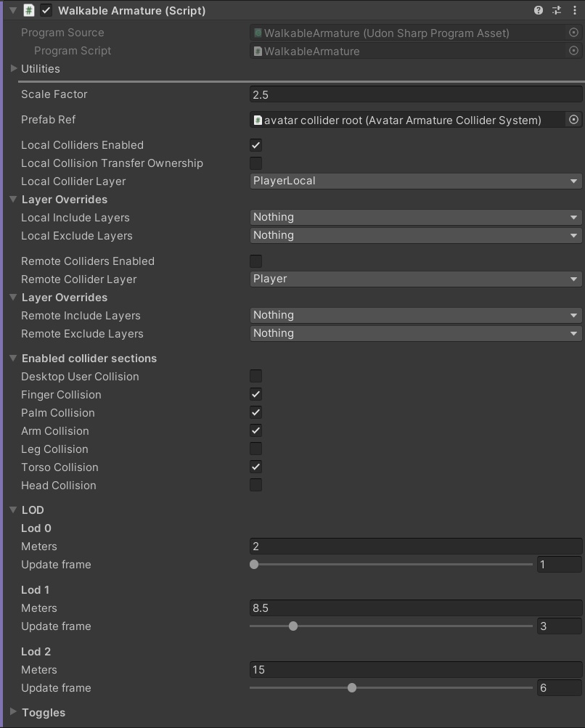Open the object picker for Program Script
The height and width of the screenshot is (728, 585).
tap(573, 51)
